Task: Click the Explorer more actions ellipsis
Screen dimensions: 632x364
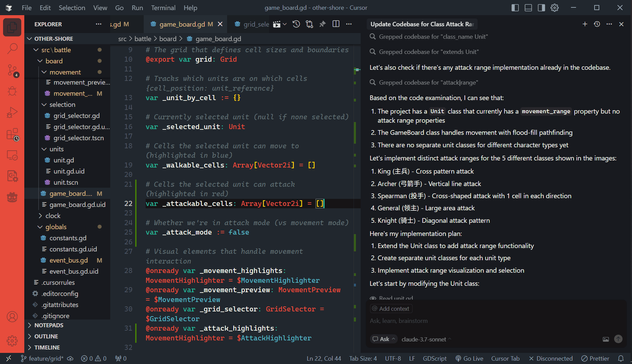Action: point(98,24)
